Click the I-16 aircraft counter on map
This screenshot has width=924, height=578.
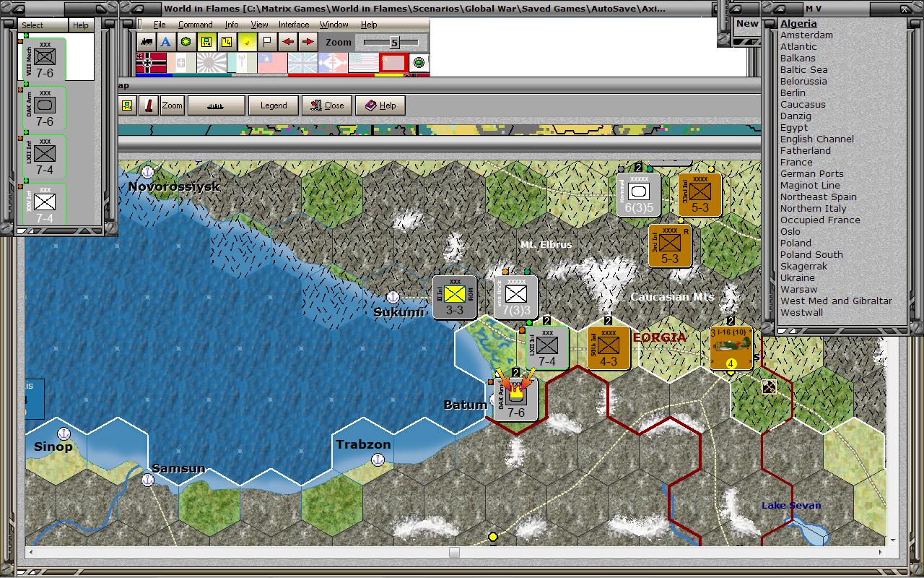(731, 348)
